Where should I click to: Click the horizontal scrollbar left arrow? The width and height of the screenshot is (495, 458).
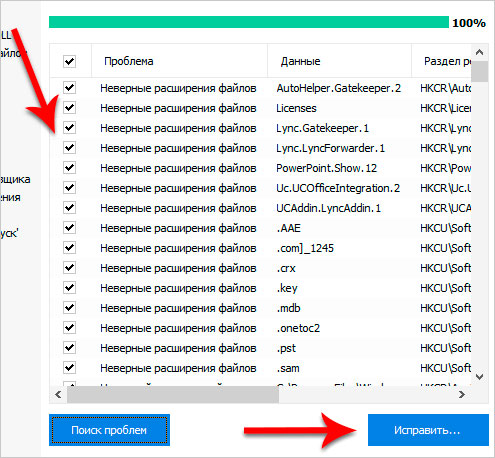pos(58,395)
